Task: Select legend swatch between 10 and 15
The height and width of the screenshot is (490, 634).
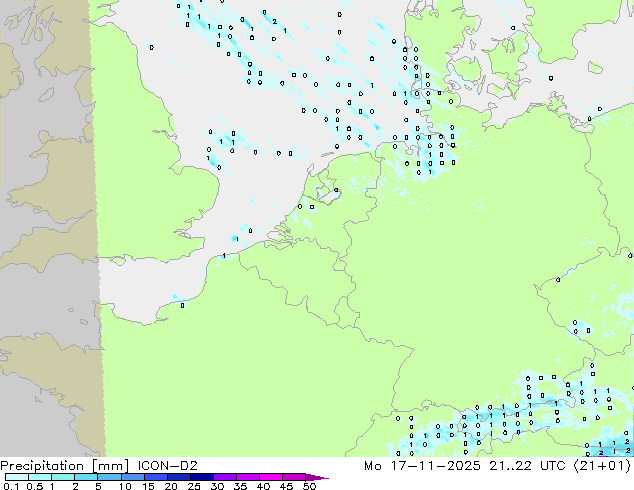Action: (x=132, y=477)
